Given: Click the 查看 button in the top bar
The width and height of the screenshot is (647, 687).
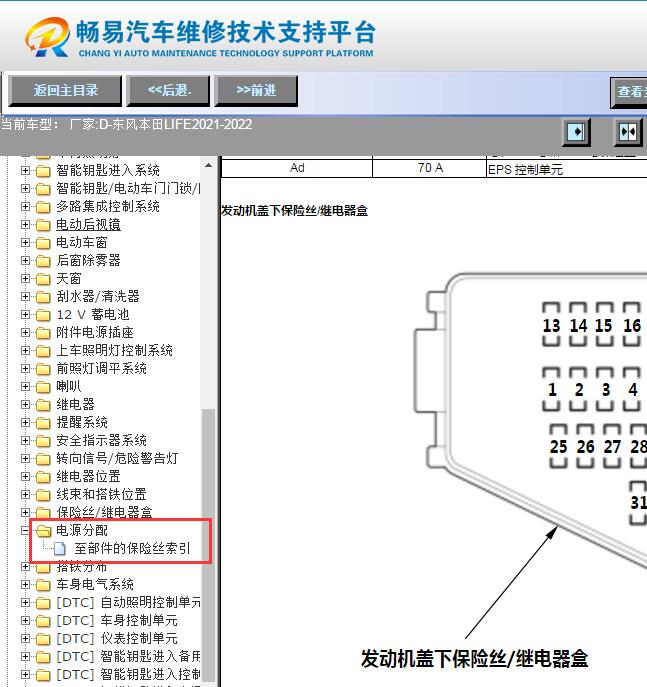Looking at the screenshot, I should tap(629, 92).
